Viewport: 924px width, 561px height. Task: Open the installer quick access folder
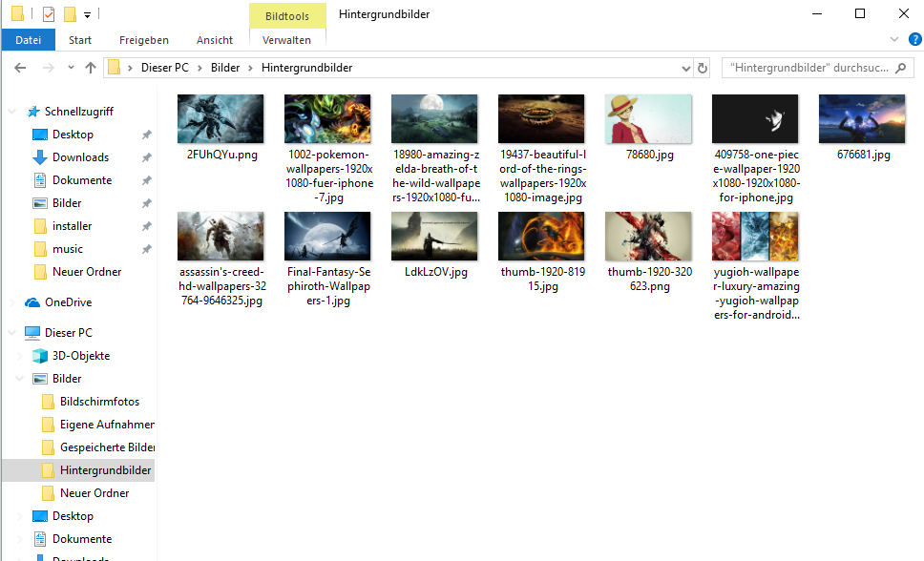pos(72,226)
